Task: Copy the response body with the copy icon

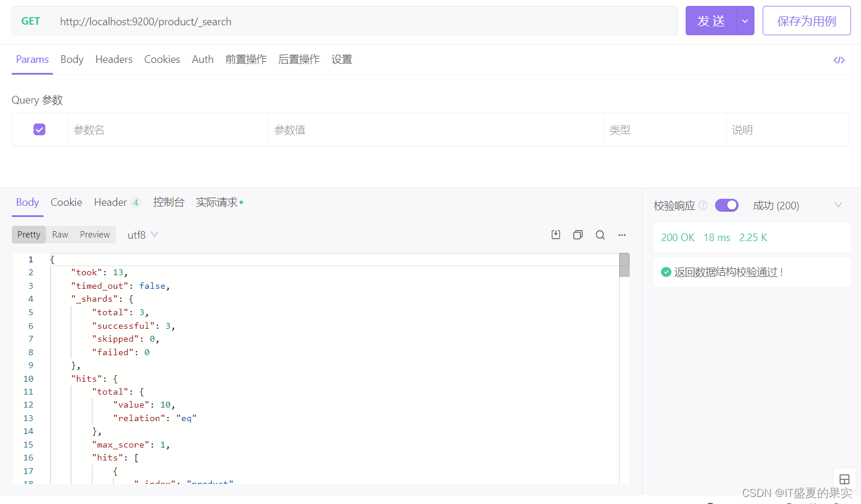Action: point(578,234)
